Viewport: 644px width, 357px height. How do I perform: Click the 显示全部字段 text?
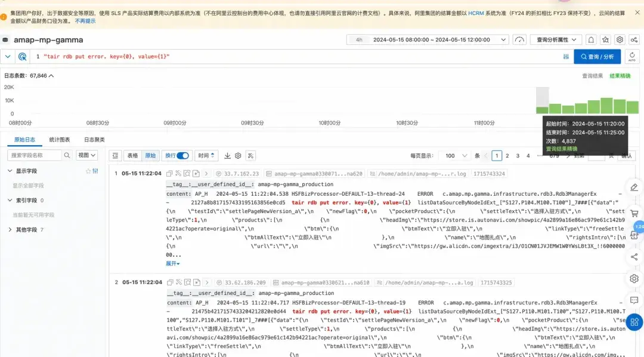tap(28, 186)
